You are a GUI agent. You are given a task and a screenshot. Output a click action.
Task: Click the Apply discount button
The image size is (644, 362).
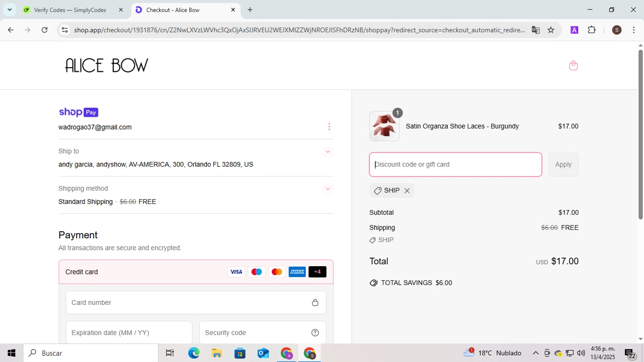pyautogui.click(x=563, y=164)
